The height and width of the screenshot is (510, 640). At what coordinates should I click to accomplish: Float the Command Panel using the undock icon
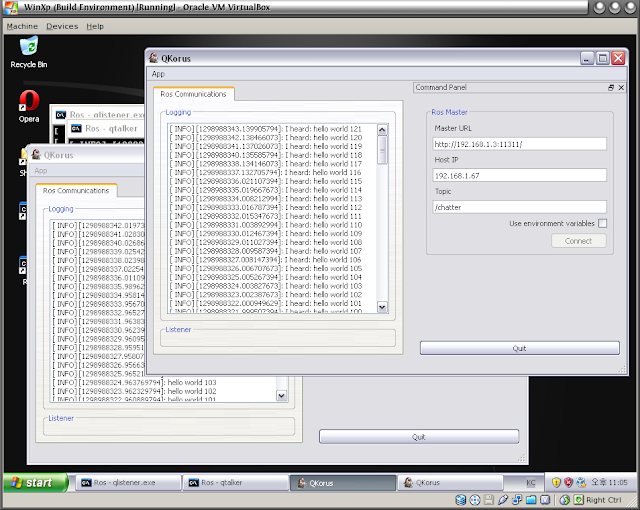(x=611, y=87)
